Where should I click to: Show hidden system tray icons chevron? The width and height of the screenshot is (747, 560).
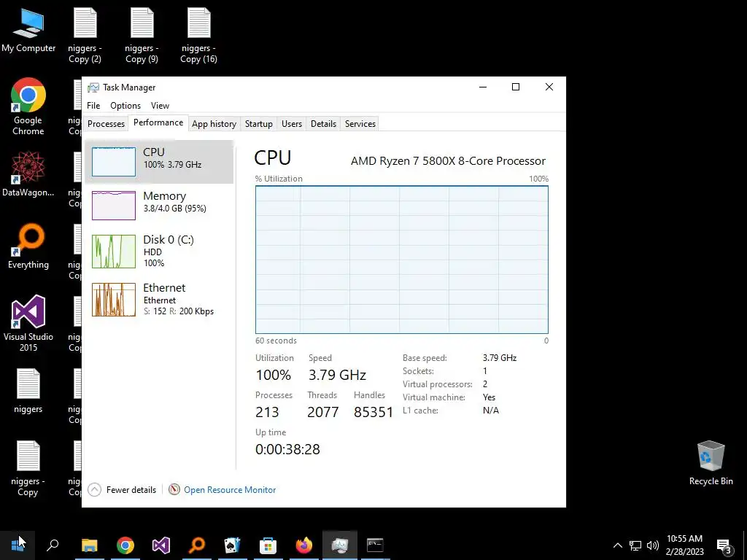pos(617,545)
